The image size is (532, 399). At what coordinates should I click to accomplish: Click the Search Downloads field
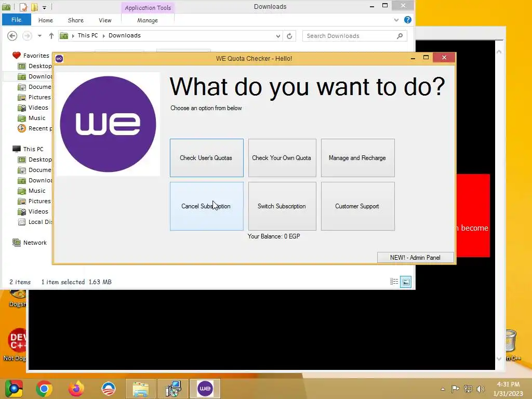354,36
